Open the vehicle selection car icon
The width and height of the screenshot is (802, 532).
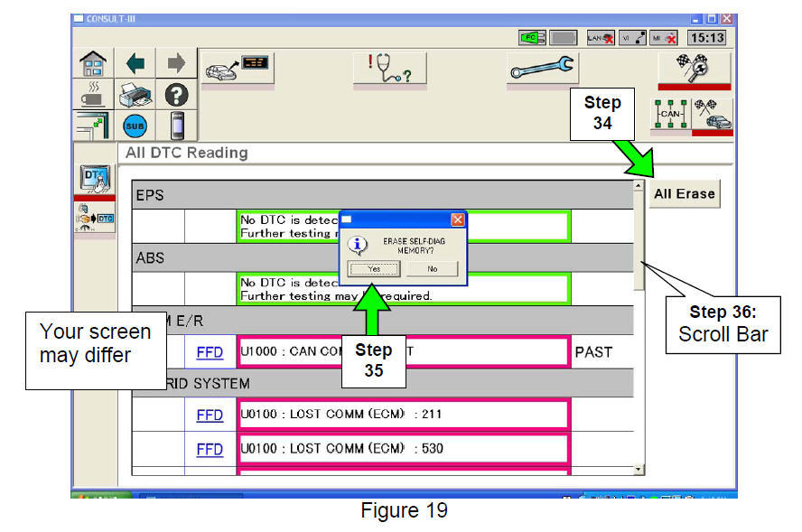click(238, 70)
